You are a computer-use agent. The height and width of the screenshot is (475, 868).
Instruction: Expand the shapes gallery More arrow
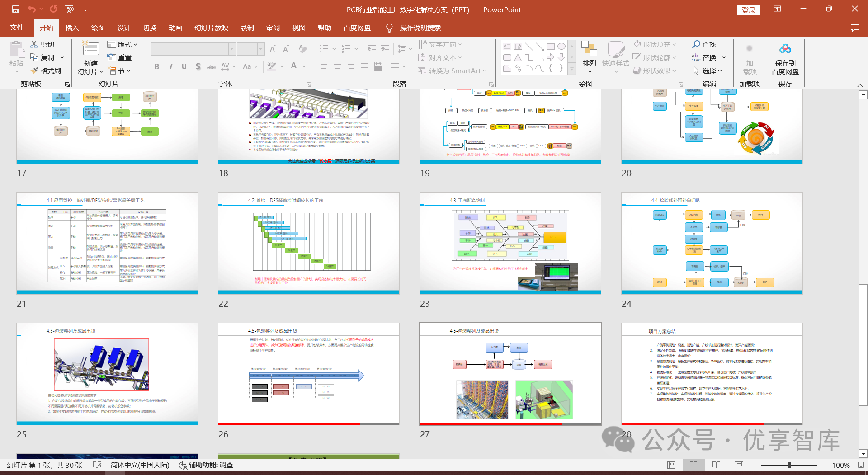(572, 70)
